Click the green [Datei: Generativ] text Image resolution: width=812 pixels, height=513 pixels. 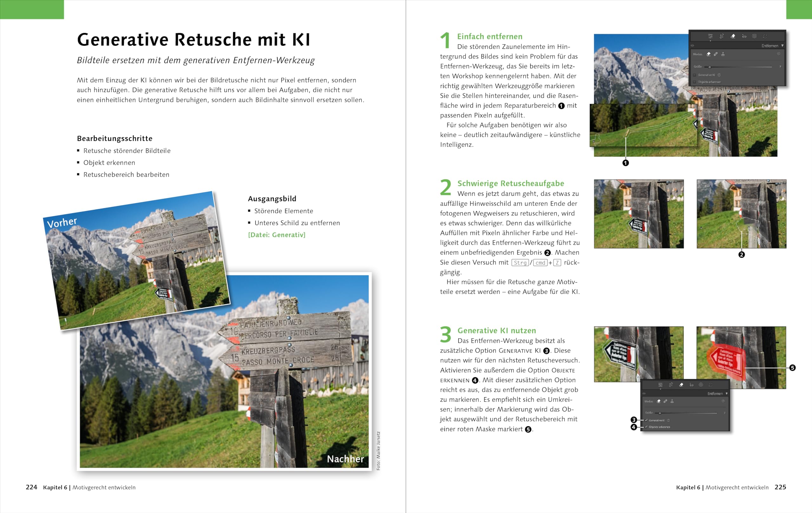(x=277, y=235)
